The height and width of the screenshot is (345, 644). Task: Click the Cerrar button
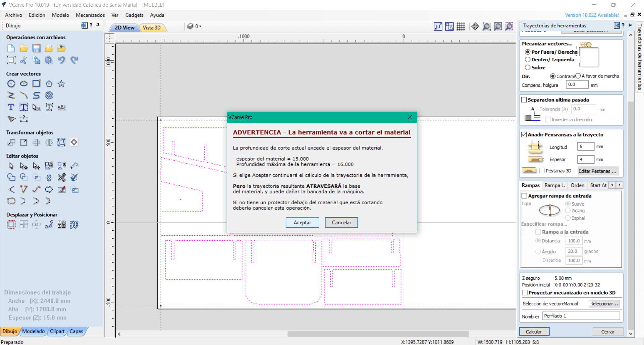[608, 332]
